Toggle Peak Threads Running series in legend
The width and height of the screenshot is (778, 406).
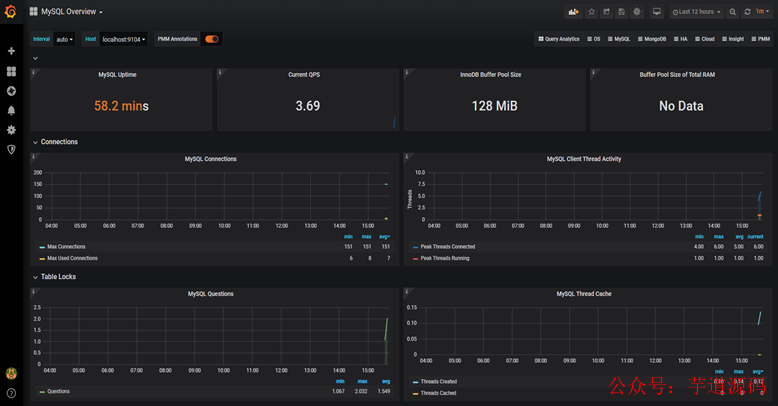pyautogui.click(x=445, y=258)
